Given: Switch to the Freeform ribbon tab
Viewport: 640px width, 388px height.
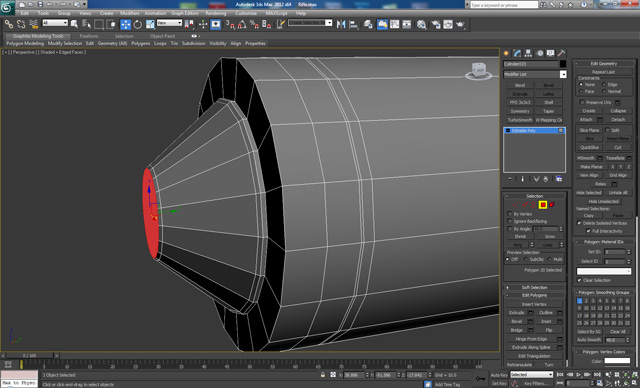Looking at the screenshot, I should point(89,36).
